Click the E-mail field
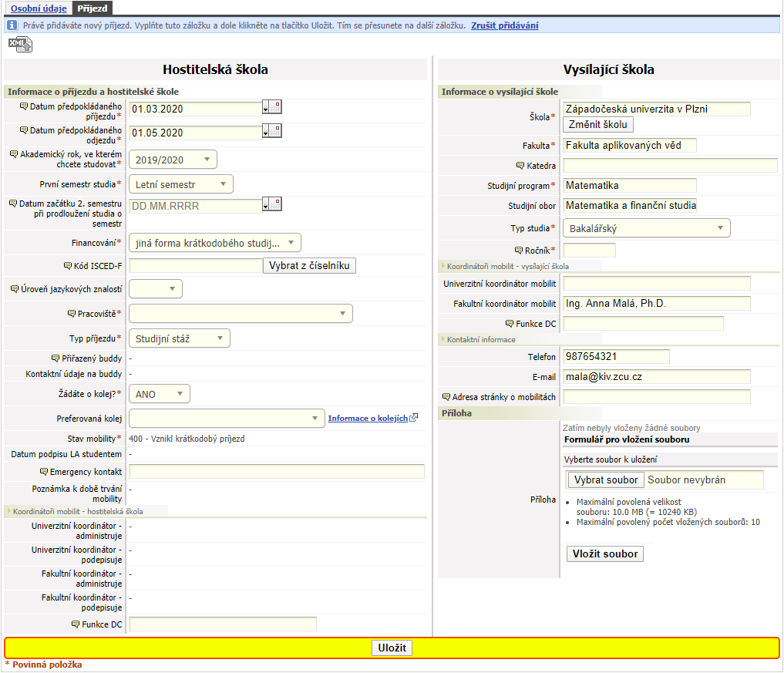Screen dimensions: 784x673 pos(657,376)
